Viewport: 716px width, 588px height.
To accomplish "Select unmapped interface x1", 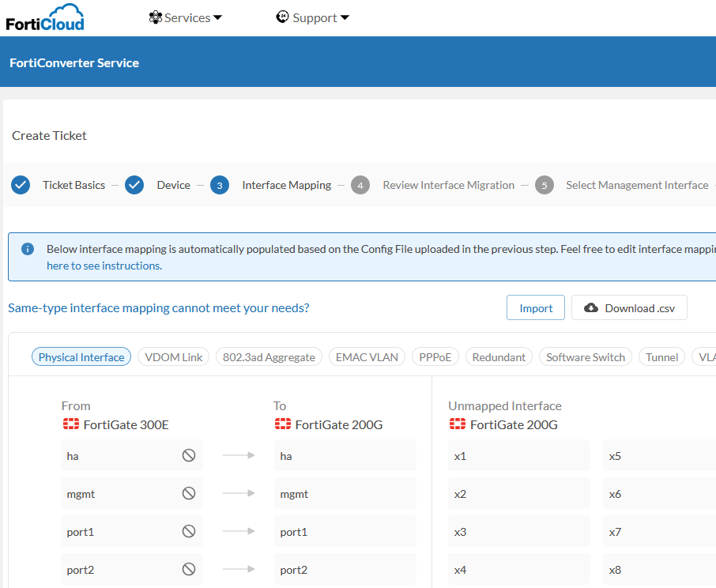I will 518,455.
